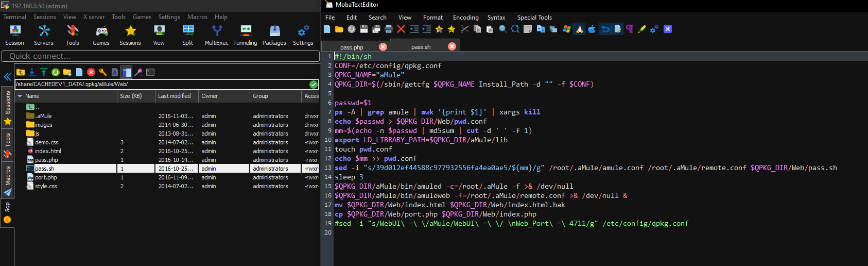Confirm the remote path with green checkmark
This screenshot has height=266, width=868.
pyautogui.click(x=314, y=84)
